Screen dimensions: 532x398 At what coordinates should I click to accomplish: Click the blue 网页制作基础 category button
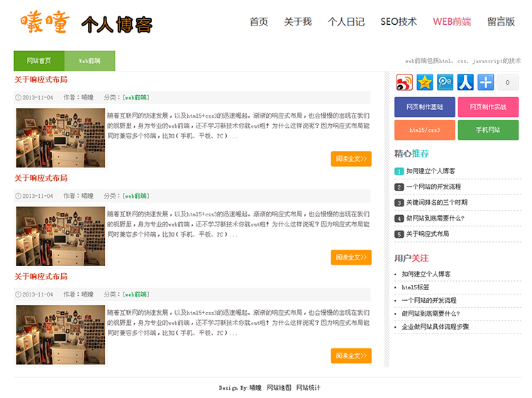click(x=425, y=107)
